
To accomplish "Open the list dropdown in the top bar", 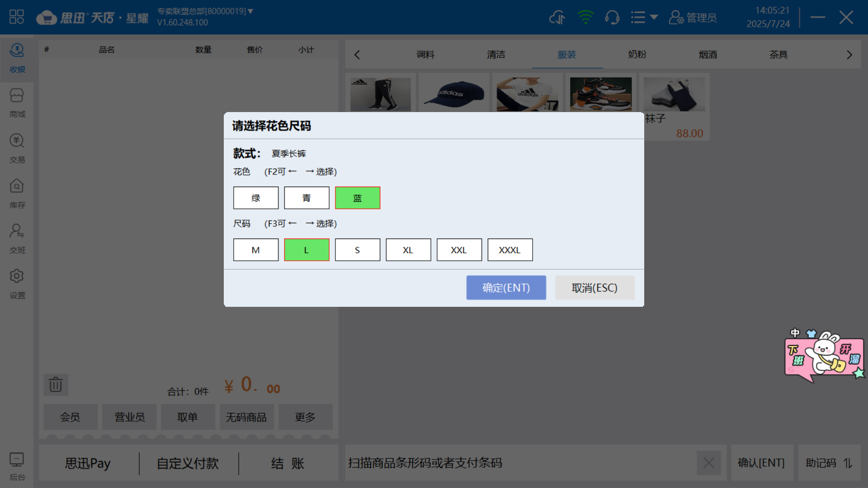I will point(644,17).
